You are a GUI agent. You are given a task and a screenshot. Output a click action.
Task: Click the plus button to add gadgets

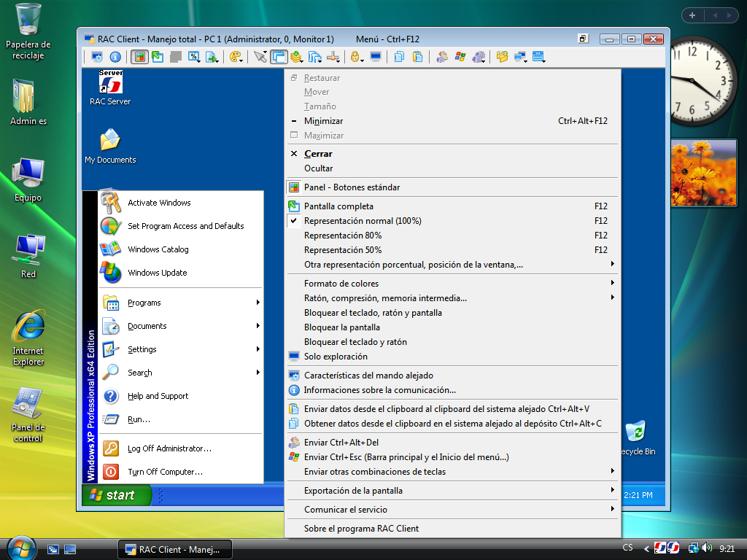coord(693,15)
